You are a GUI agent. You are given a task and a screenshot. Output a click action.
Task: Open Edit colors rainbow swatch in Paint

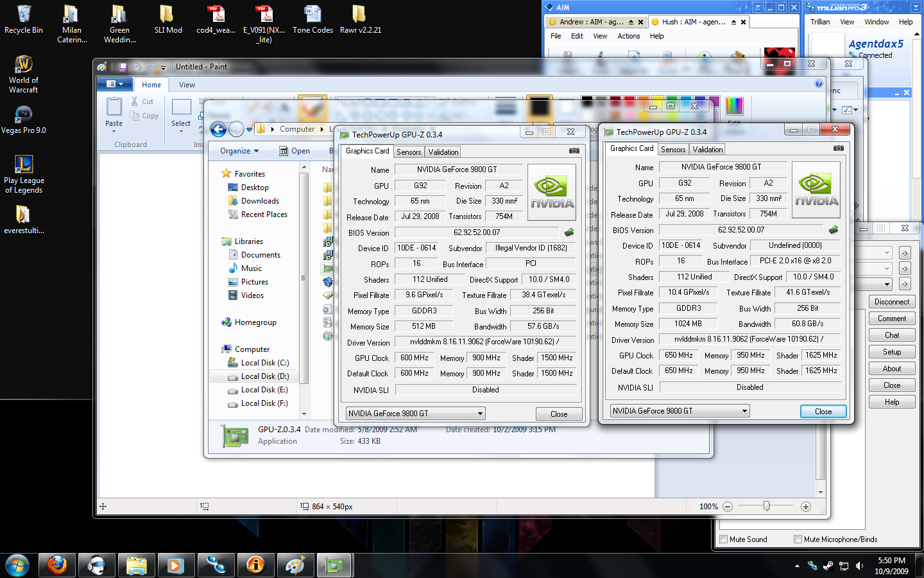tap(734, 106)
